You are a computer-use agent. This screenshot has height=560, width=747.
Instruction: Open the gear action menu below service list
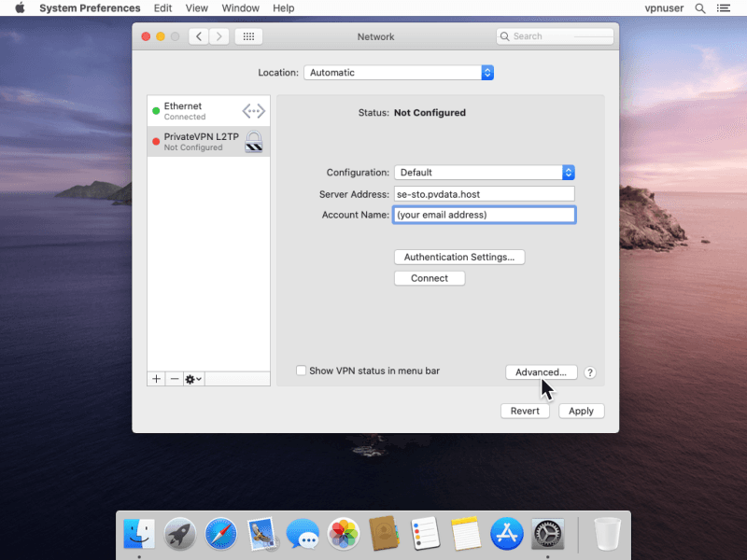[193, 379]
